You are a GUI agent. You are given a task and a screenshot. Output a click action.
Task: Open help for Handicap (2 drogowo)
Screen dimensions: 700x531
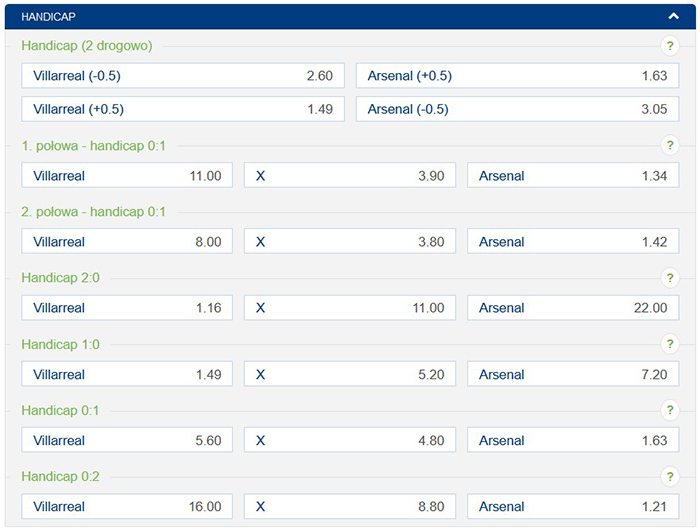[669, 46]
